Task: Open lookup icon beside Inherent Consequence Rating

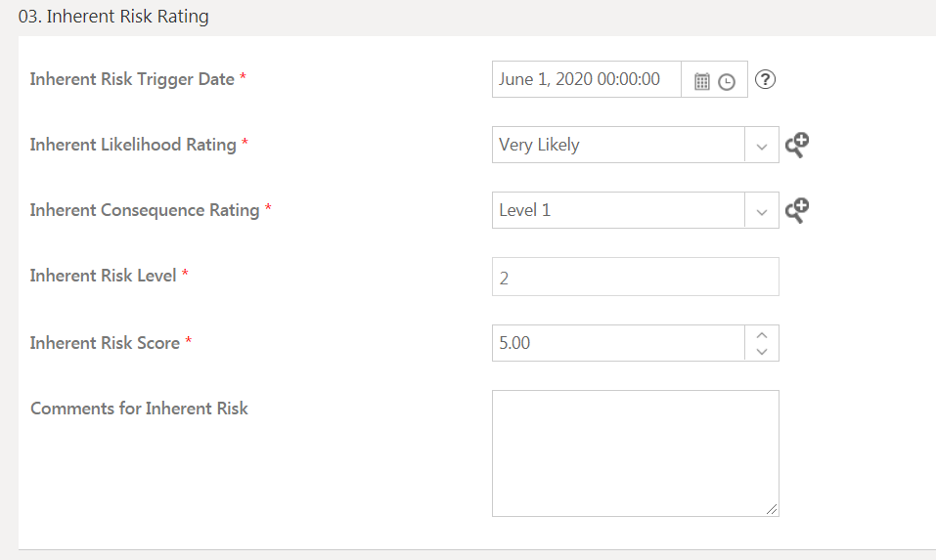Action: coord(797,210)
